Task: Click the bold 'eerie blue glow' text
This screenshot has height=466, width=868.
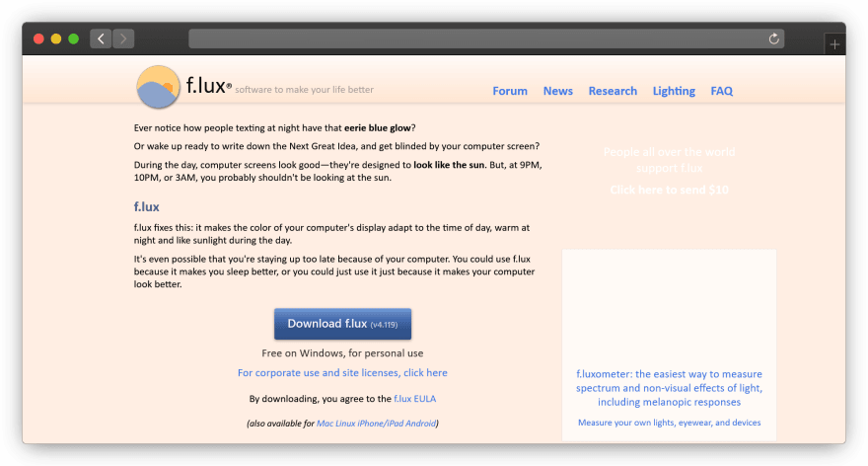Action: (x=378, y=128)
